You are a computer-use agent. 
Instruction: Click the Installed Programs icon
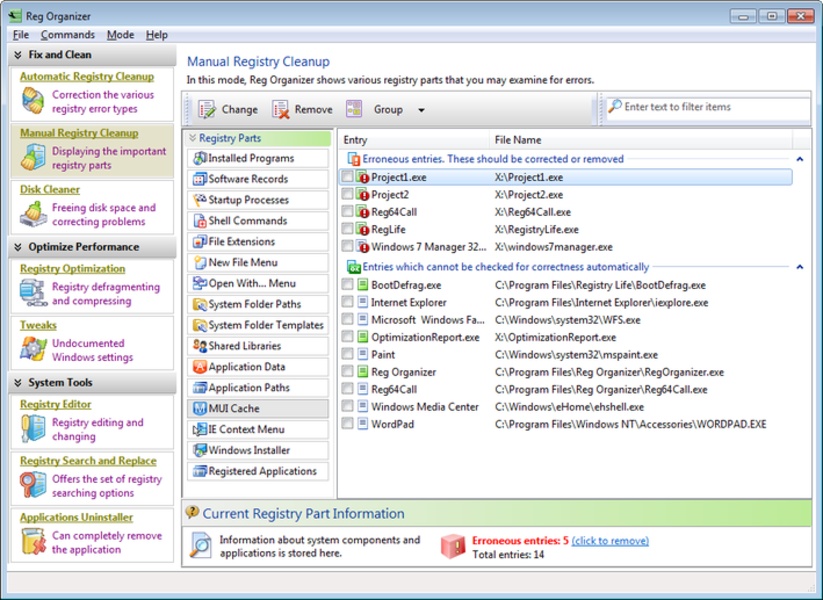(199, 158)
